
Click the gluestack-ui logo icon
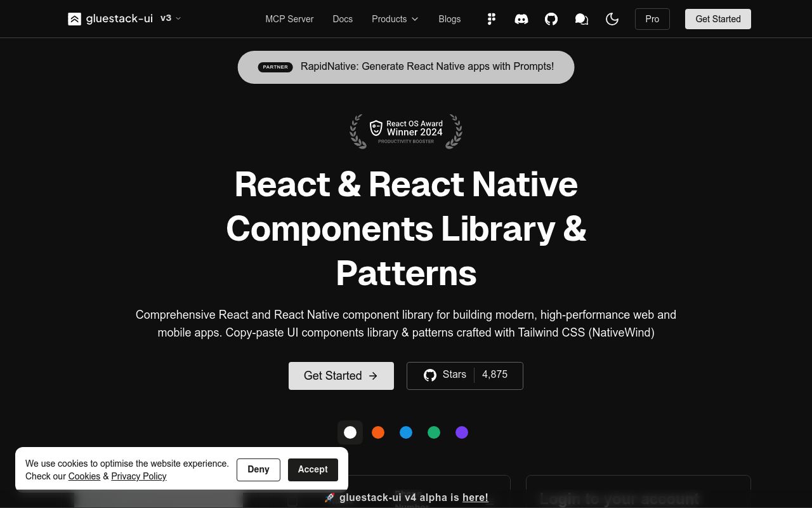click(74, 18)
